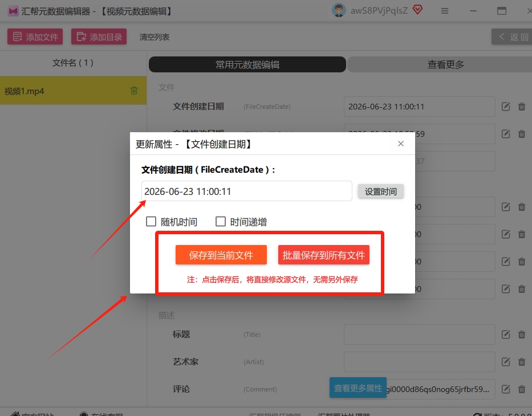Image resolution: width=532 pixels, height=416 pixels.
Task: Click edit icon for 文件创建日期 row
Action: [x=506, y=107]
